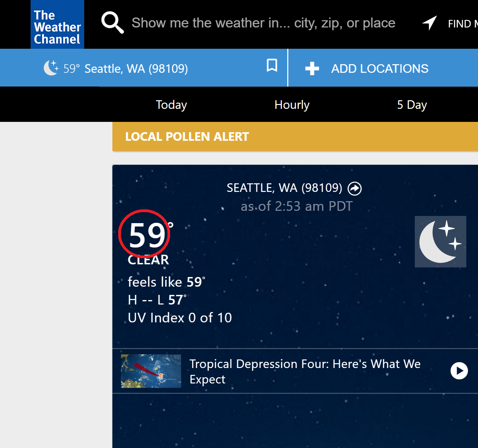Image resolution: width=478 pixels, height=448 pixels.
Task: Switch to the Hourly tab
Action: click(292, 105)
